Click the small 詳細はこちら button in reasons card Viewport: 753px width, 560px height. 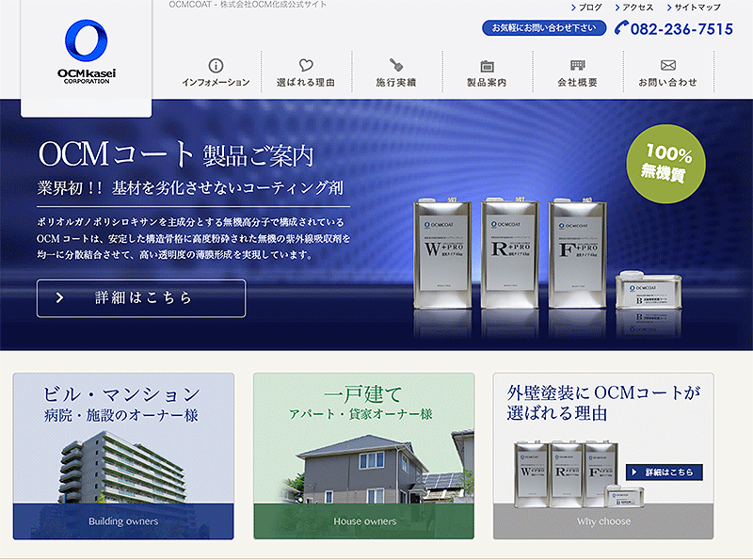pos(664,472)
